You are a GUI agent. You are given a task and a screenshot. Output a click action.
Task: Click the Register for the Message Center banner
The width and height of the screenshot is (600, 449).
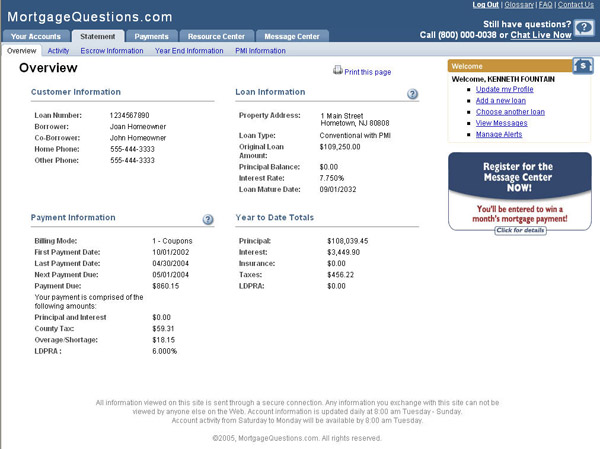520,191
